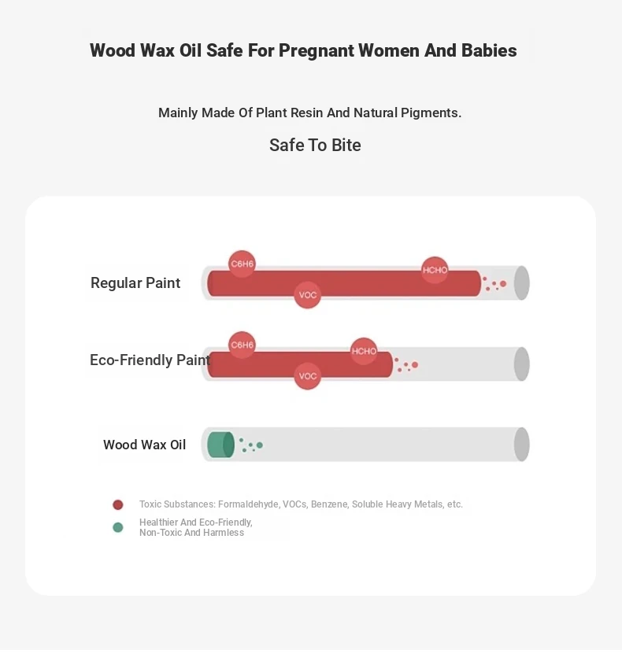
Task: Click the C6H6 bubble on Eco-Friendly Paint
Action: pyautogui.click(x=243, y=345)
